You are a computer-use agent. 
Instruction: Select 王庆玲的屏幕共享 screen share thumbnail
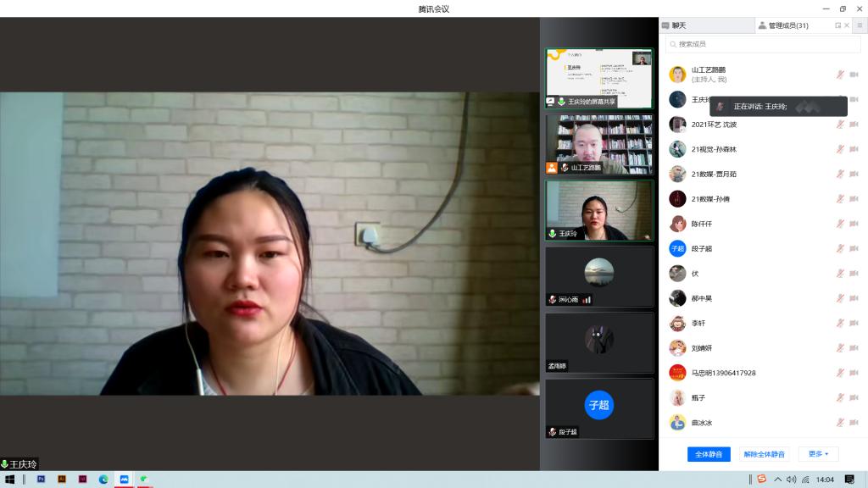[x=599, y=78]
